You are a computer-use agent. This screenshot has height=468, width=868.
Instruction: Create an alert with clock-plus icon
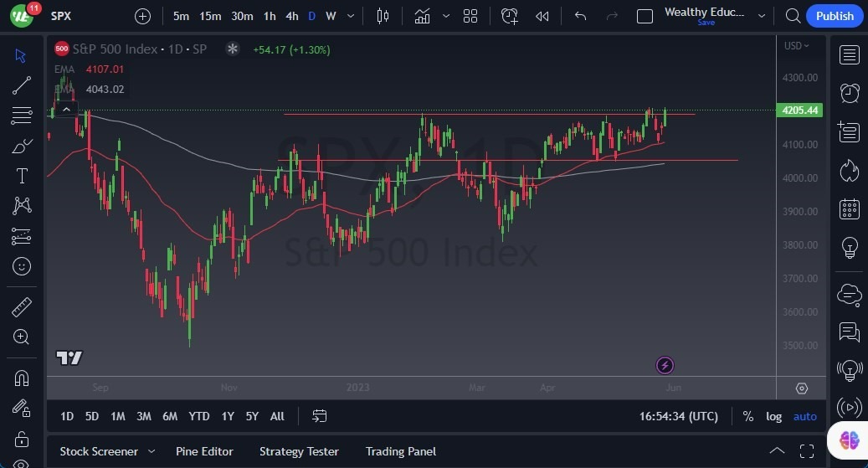(509, 17)
